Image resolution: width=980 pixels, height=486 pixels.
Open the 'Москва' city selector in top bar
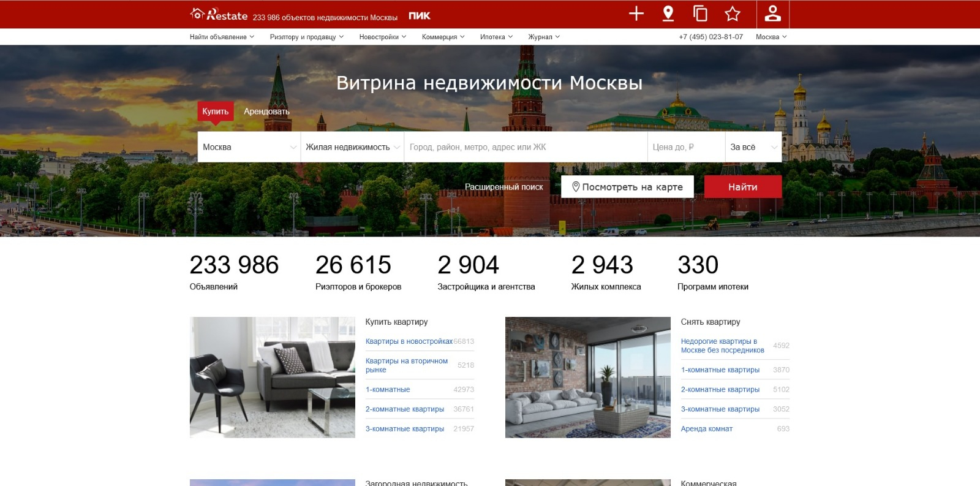pos(771,37)
